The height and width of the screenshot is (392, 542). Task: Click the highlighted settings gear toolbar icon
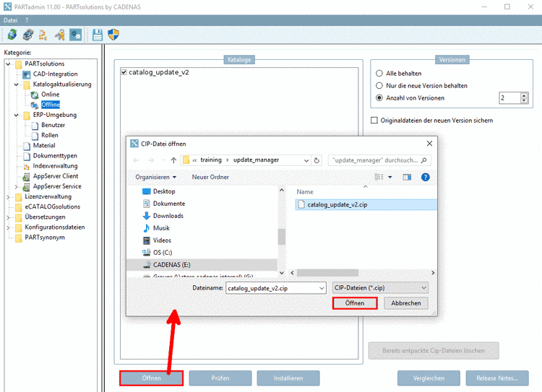[x=75, y=35]
